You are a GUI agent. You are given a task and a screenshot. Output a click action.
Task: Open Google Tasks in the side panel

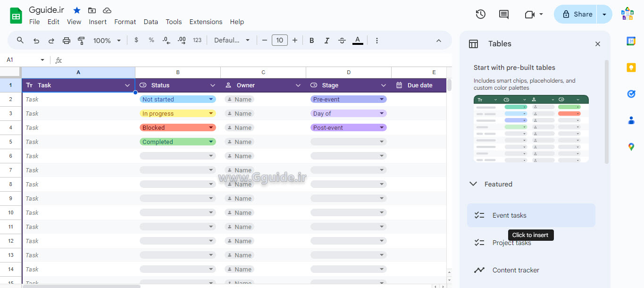point(631,94)
